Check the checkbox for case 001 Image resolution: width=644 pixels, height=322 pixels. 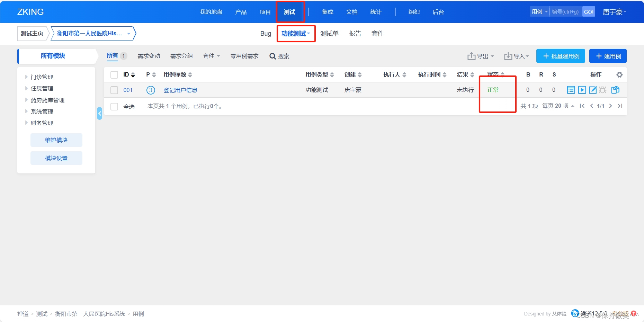tap(114, 90)
